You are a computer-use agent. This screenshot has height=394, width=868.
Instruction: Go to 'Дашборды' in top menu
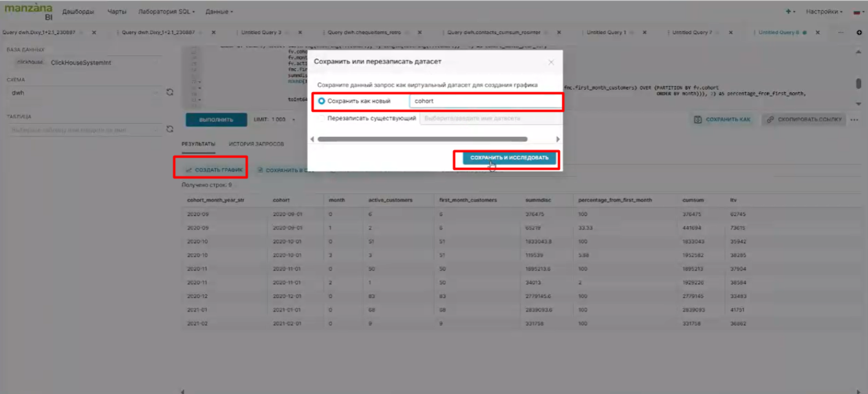point(78,12)
